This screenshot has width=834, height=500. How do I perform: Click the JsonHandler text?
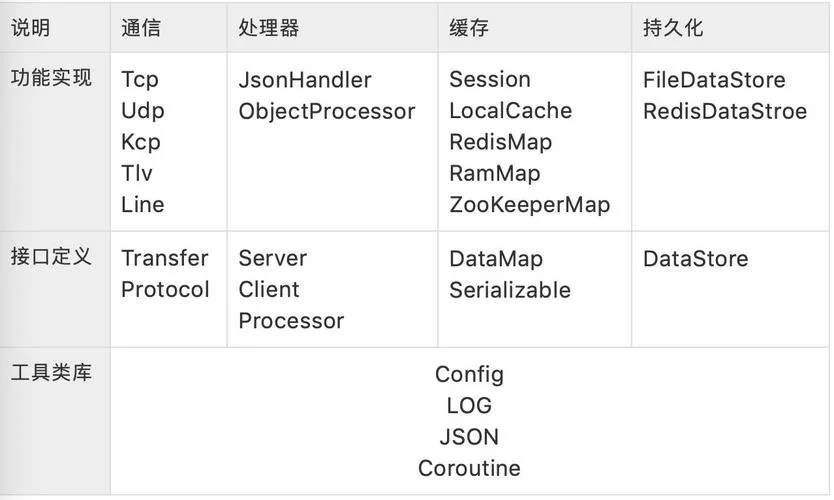(x=305, y=80)
